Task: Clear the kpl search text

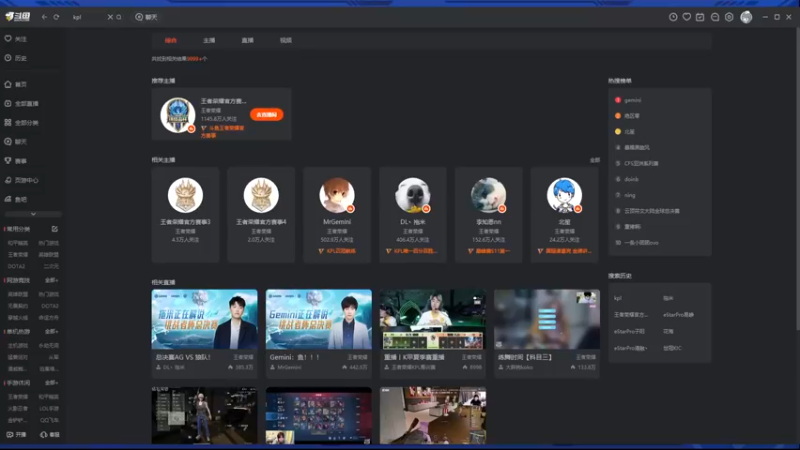Action: pos(110,17)
